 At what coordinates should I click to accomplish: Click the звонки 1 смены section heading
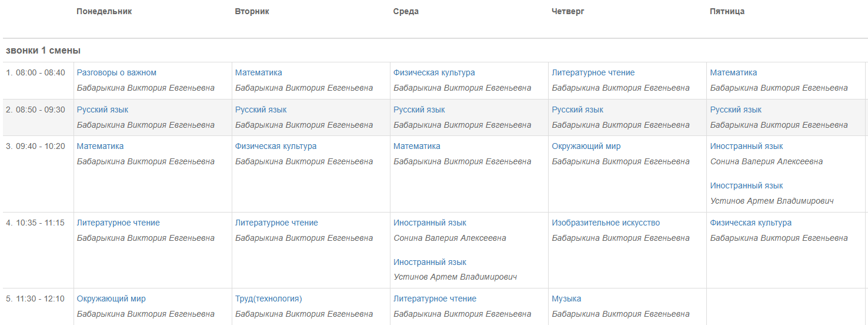[43, 51]
